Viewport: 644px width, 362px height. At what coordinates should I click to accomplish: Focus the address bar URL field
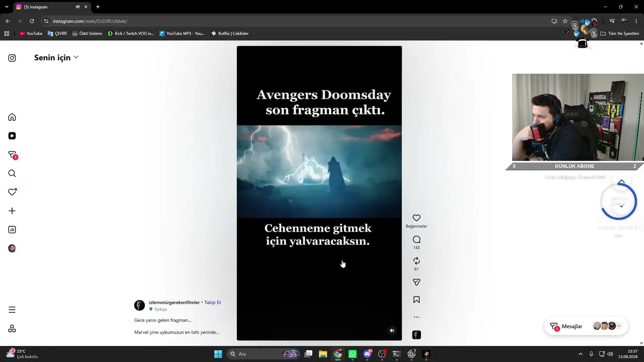pos(297,21)
